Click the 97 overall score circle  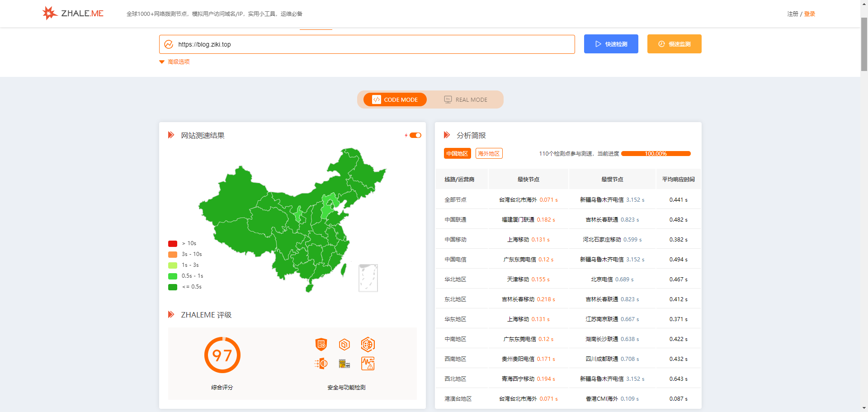tap(222, 355)
